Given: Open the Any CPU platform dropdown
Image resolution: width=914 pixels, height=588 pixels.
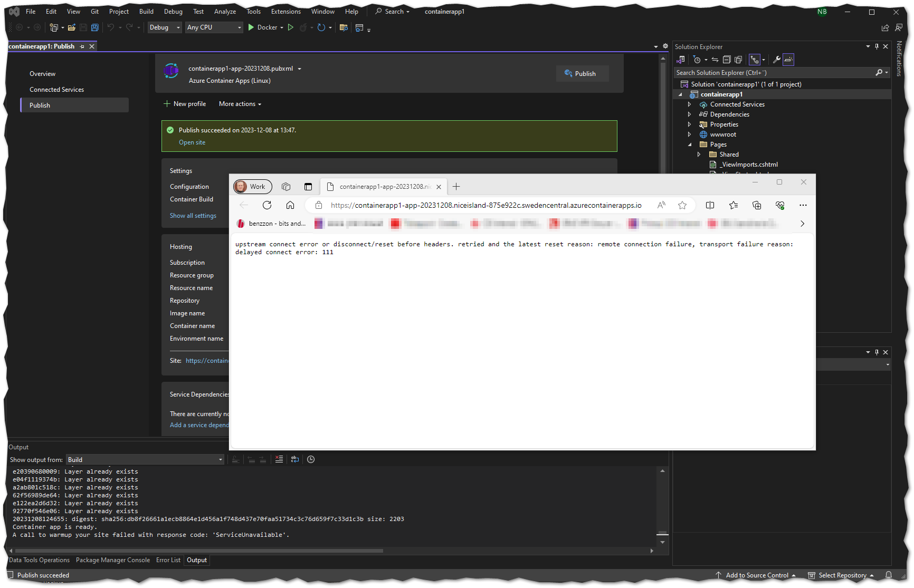Looking at the screenshot, I should click(x=214, y=27).
